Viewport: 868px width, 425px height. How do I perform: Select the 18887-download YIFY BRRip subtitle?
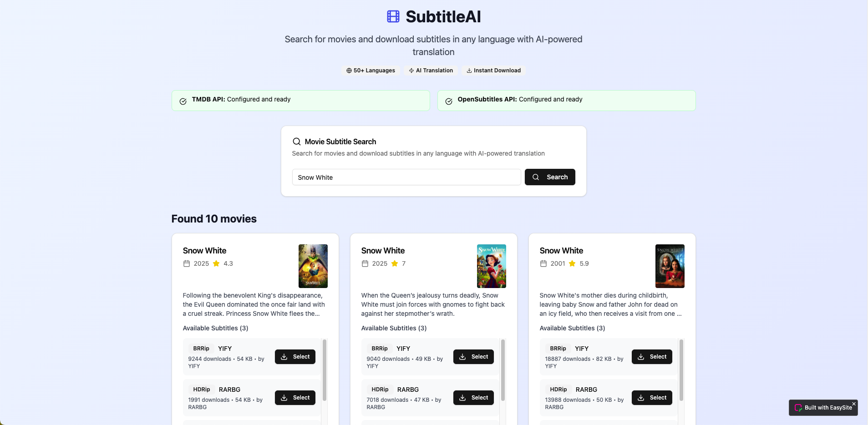coord(652,357)
